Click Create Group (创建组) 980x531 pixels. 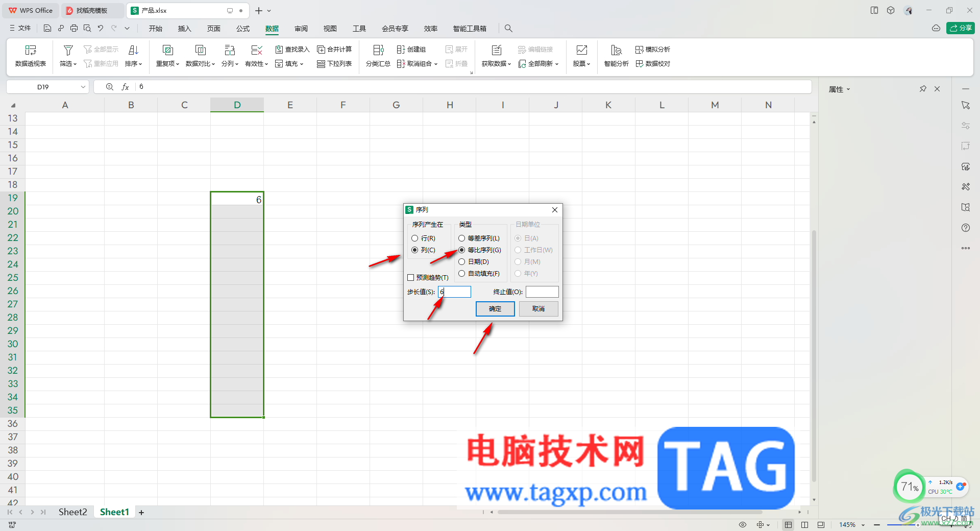coord(411,50)
